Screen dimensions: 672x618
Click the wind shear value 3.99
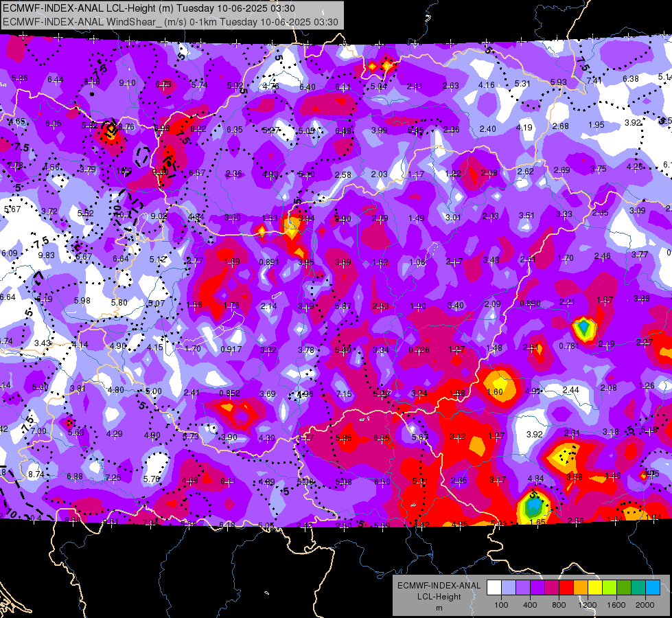[x=380, y=130]
